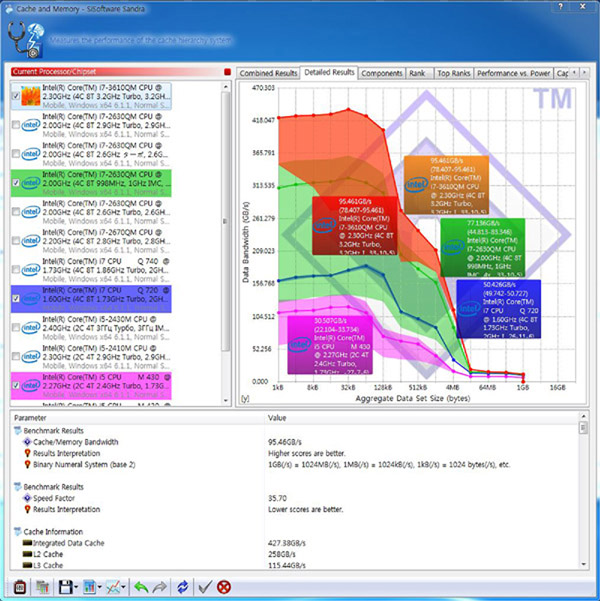Click the Current Processor/Chipset header bar

click(x=121, y=72)
